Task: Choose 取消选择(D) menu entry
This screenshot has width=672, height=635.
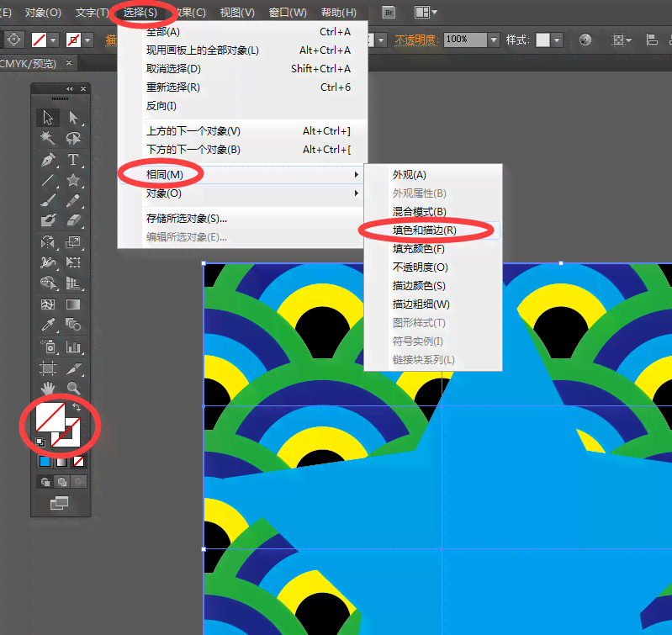Action: tap(242, 69)
